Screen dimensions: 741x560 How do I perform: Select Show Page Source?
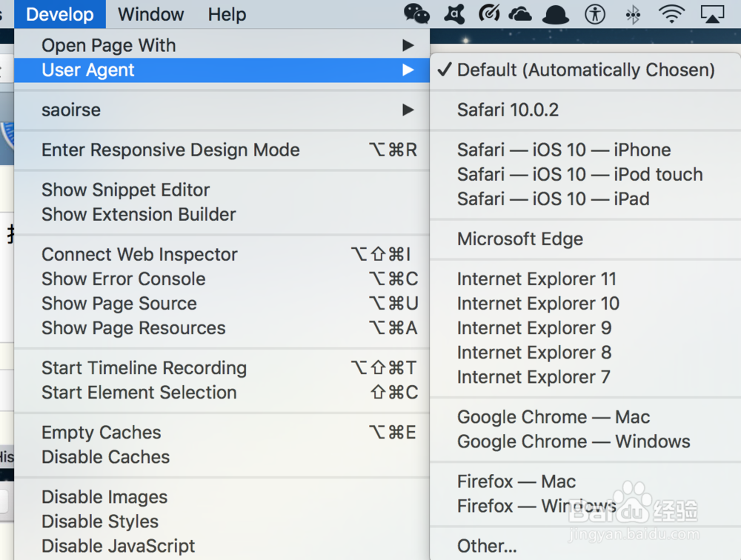pos(119,304)
